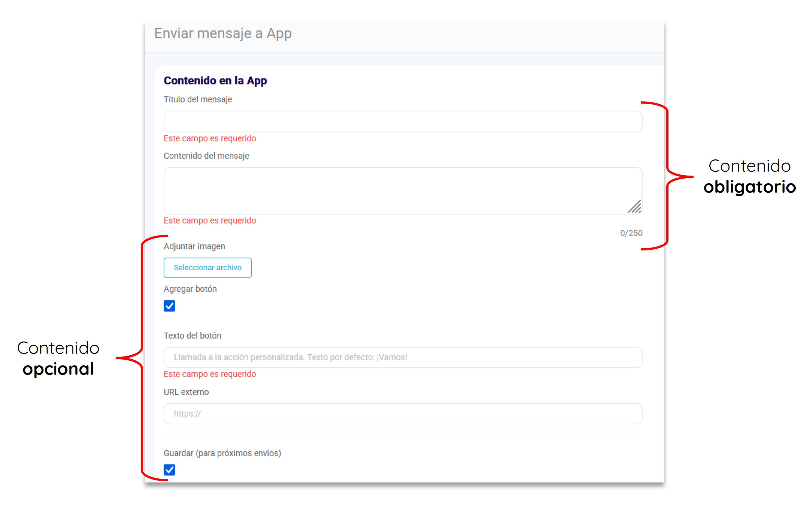Uncheck the Agregar botón checkbox
The height and width of the screenshot is (516, 812).
pos(169,306)
